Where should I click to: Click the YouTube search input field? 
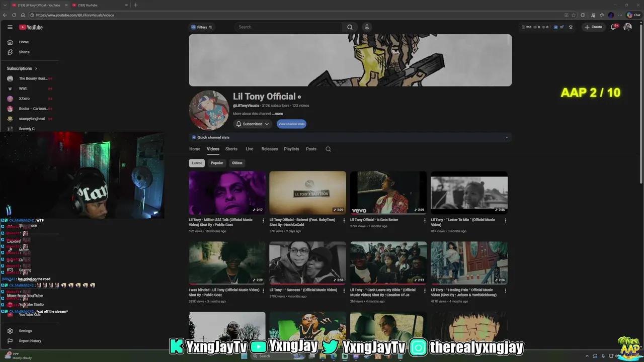point(288,27)
